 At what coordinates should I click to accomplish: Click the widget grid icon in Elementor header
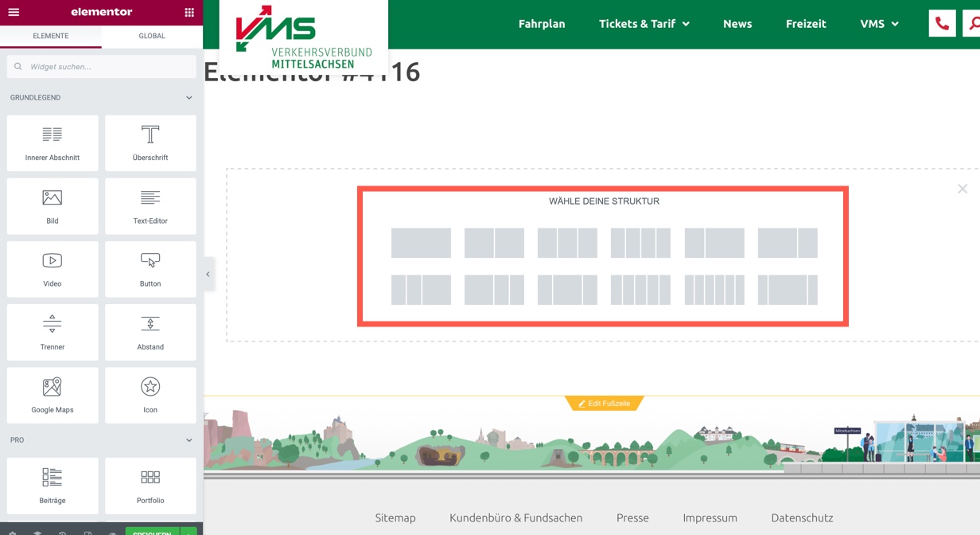(189, 12)
